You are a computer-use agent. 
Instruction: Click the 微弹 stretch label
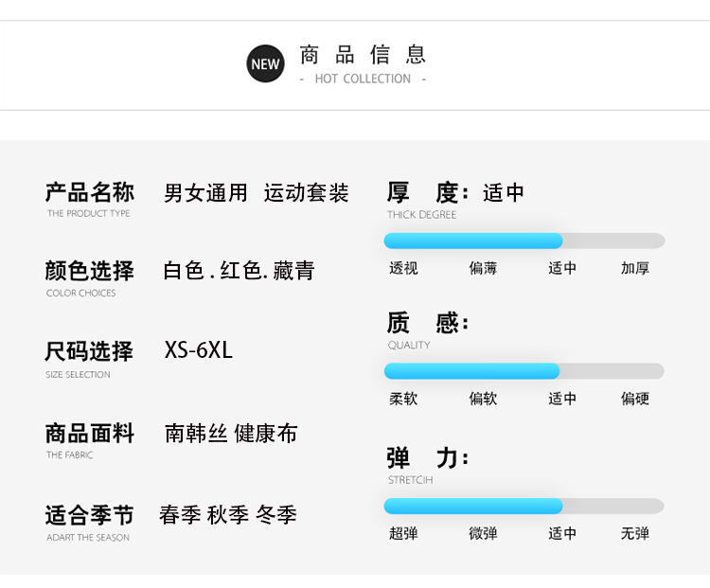tap(483, 533)
